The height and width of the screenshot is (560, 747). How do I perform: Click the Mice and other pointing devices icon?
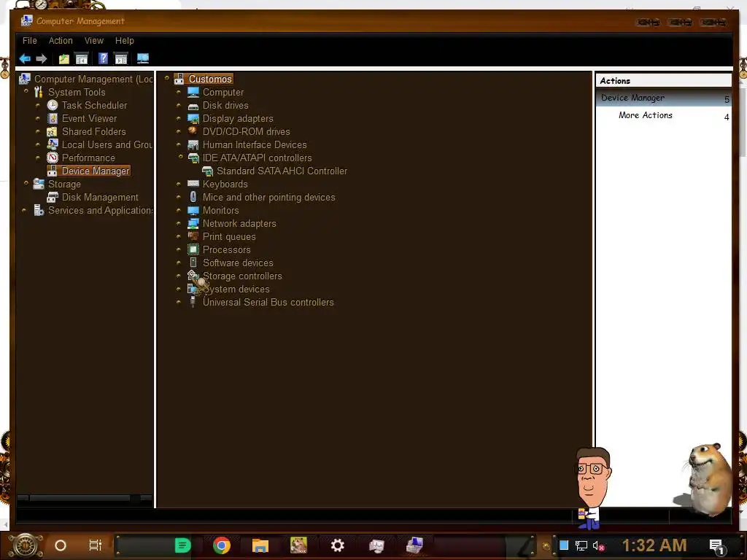193,197
